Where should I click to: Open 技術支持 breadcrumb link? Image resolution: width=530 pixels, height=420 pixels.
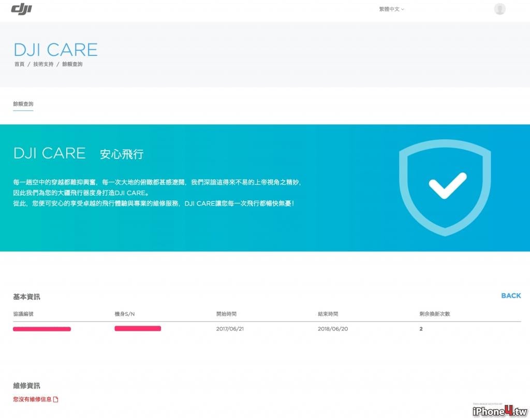43,64
